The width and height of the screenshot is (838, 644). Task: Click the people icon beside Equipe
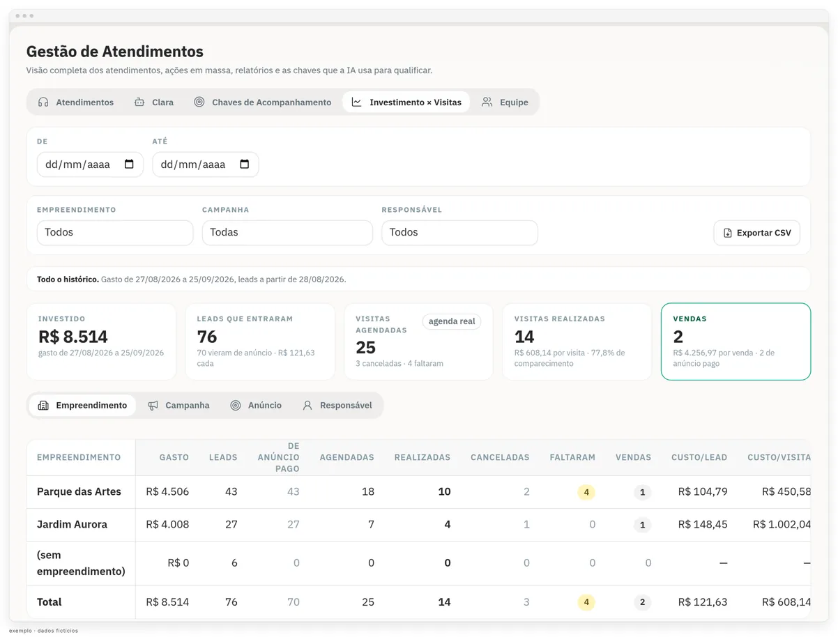tap(487, 102)
